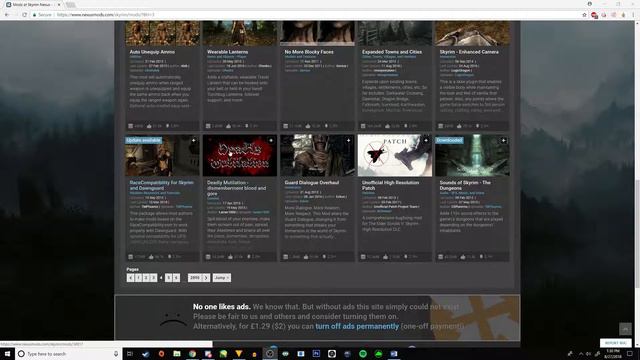Image resolution: width=640 pixels, height=360 pixels.
Task: Open the Chrome menu three-dot icon
Action: pyautogui.click(x=633, y=15)
